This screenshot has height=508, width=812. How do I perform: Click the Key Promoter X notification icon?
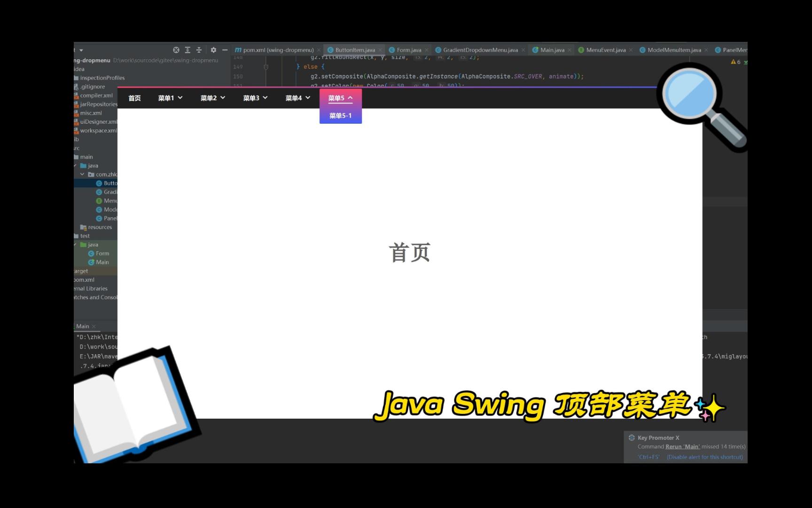click(632, 437)
